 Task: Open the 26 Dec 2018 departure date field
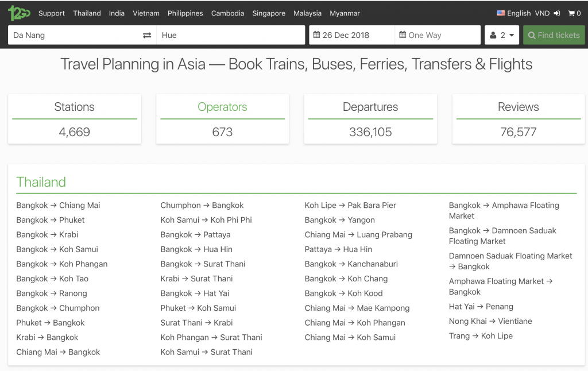pyautogui.click(x=352, y=35)
